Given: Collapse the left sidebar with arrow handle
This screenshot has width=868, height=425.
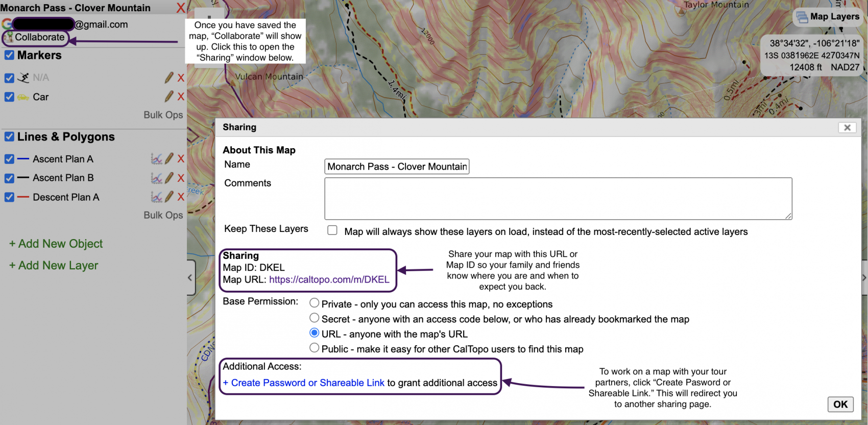Looking at the screenshot, I should click(190, 277).
